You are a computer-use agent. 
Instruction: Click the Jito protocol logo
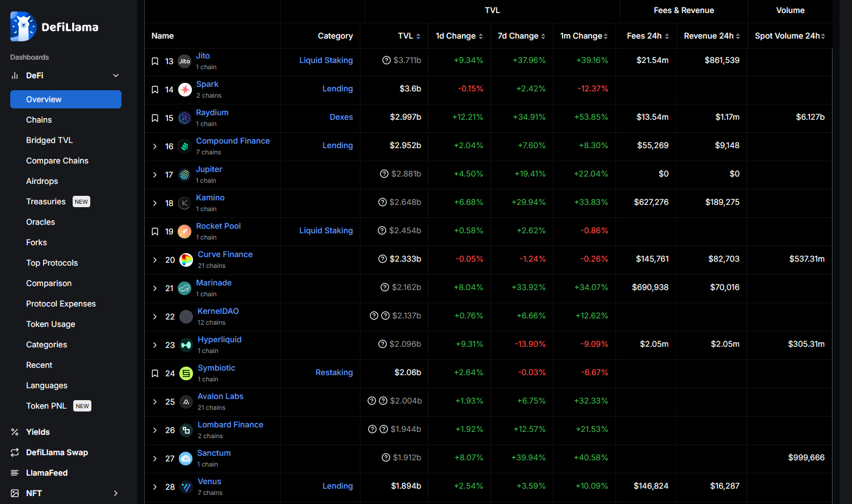(x=184, y=61)
